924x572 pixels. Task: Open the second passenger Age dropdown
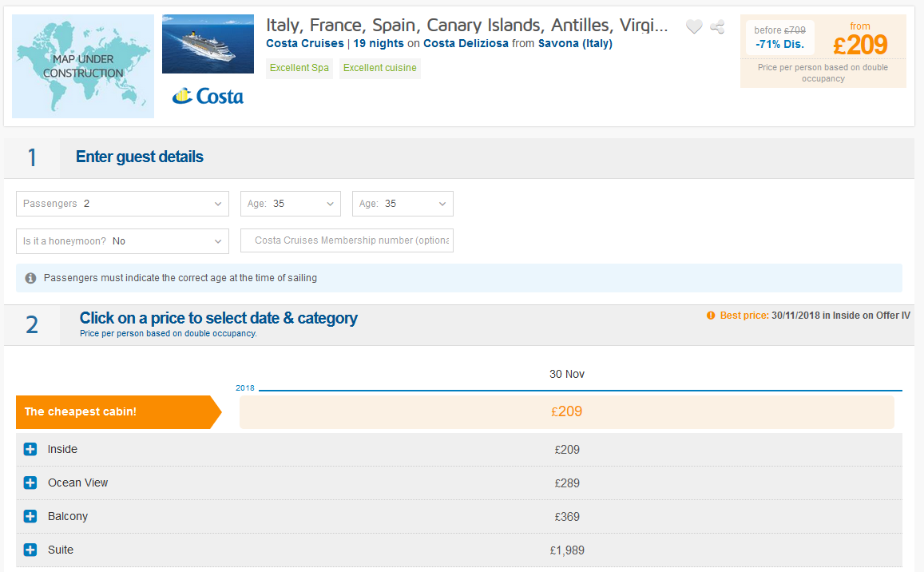(x=403, y=204)
